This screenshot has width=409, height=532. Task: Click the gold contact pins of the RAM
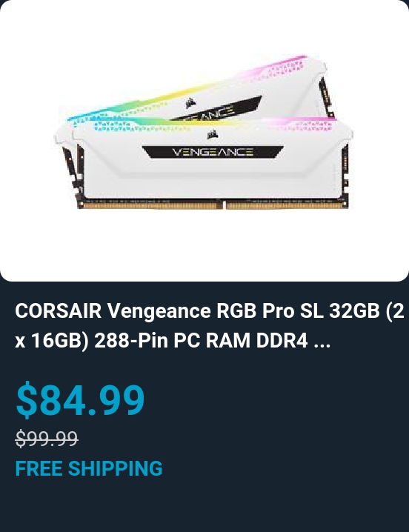click(x=213, y=205)
